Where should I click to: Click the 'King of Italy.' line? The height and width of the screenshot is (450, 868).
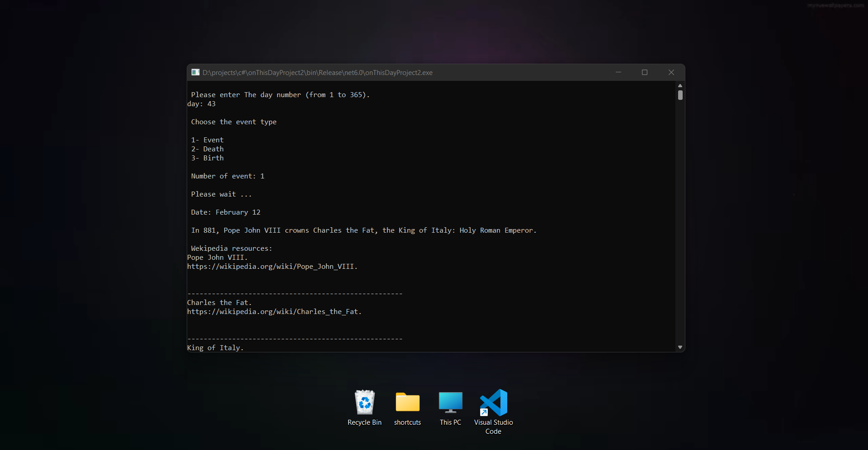coord(215,348)
